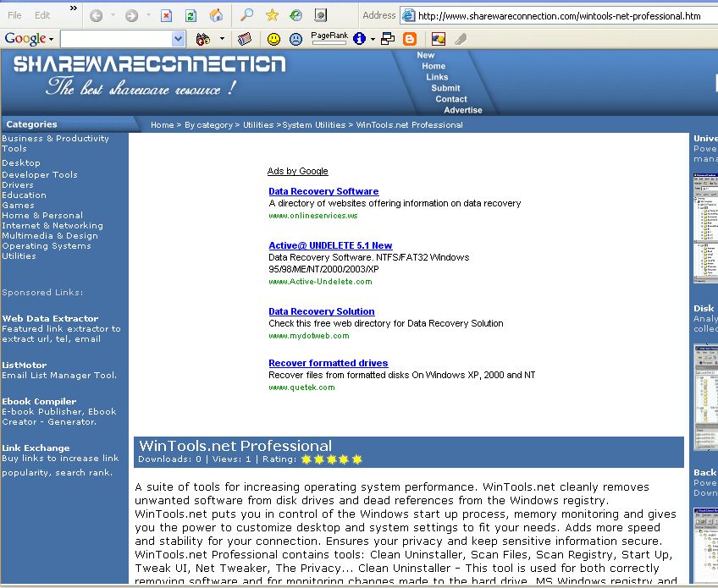Click the blue page info icon
The width and height of the screenshot is (718, 588).
click(359, 39)
